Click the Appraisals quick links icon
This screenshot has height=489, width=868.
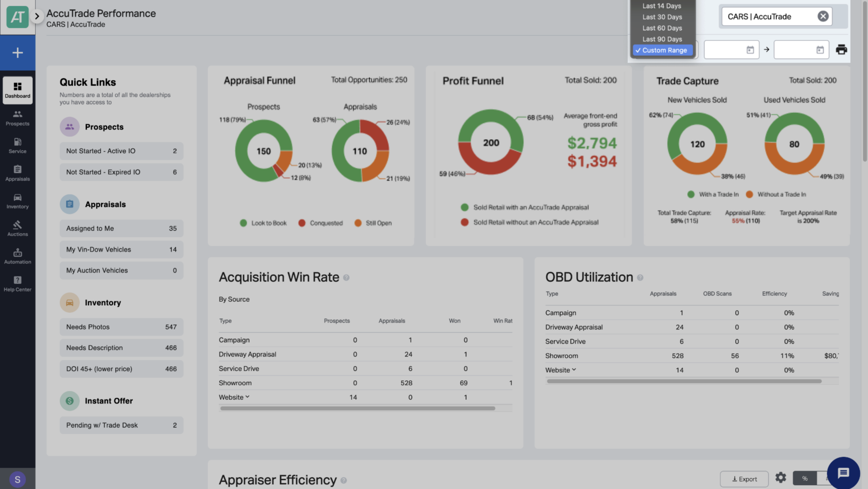[70, 204]
